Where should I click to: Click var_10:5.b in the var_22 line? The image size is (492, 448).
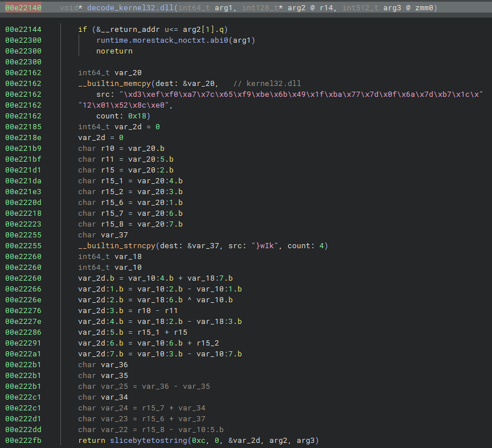pos(201,430)
